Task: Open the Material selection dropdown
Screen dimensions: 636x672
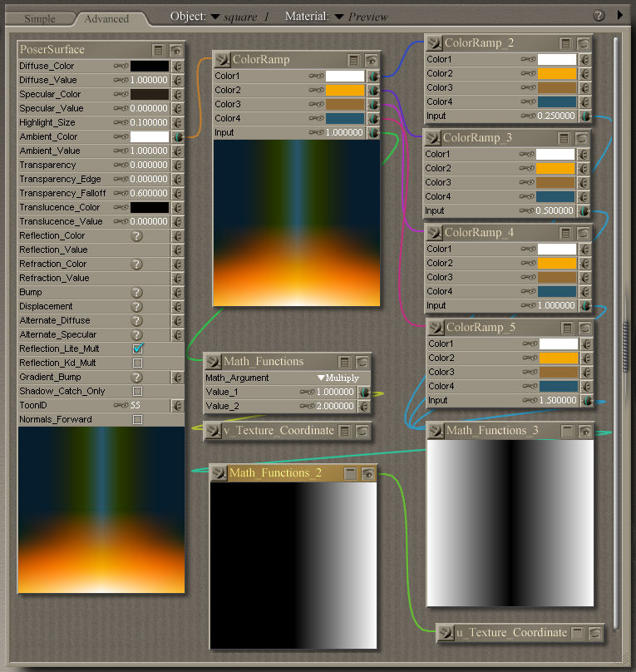Action: click(x=339, y=17)
